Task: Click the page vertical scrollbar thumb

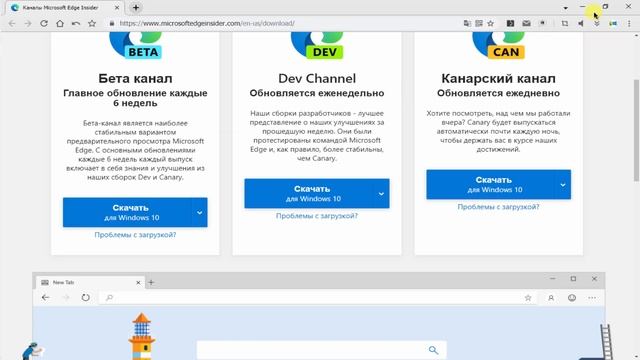Action: click(636, 131)
